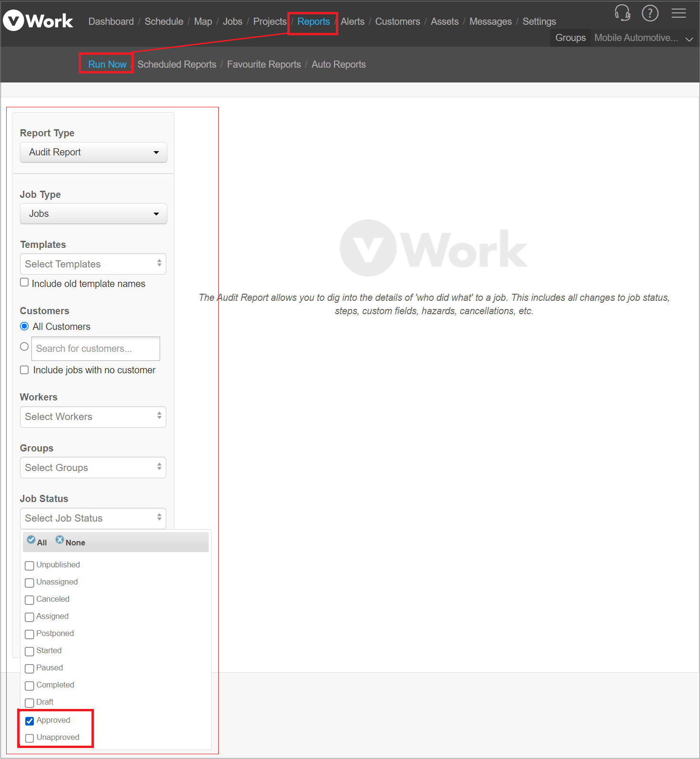Go to the Dashboard menu
This screenshot has height=759, width=700.
coord(111,21)
